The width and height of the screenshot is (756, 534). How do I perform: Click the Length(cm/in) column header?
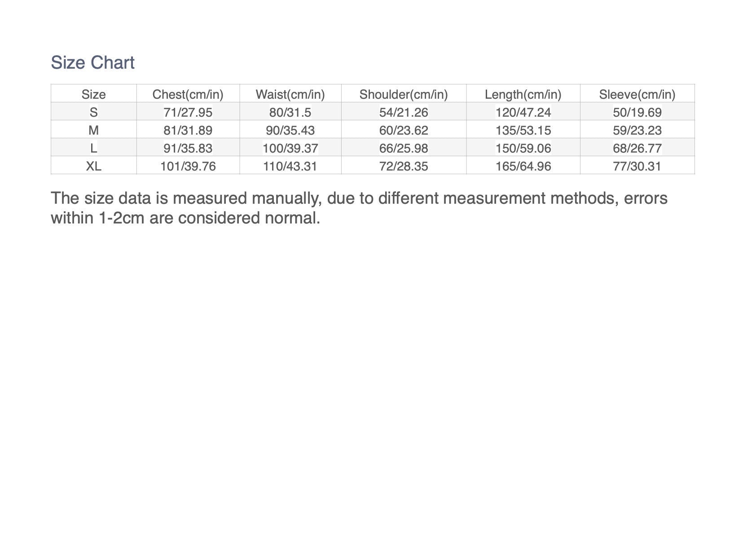point(523,94)
